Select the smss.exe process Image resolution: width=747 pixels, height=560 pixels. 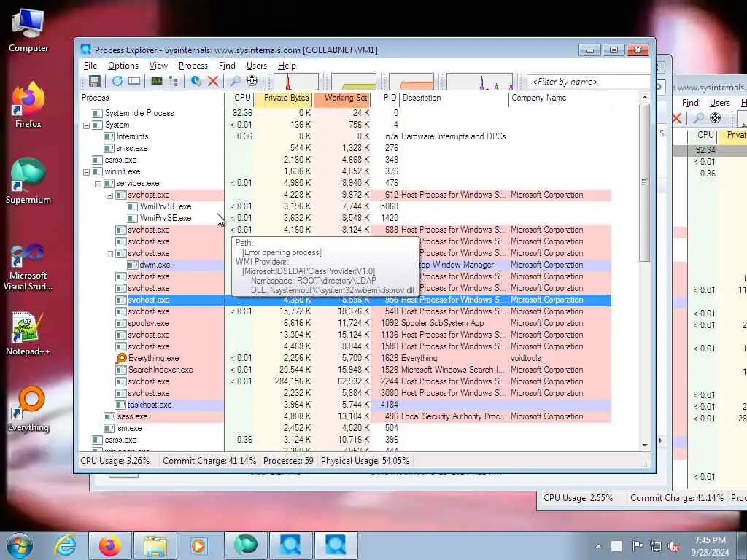pyautogui.click(x=345, y=148)
